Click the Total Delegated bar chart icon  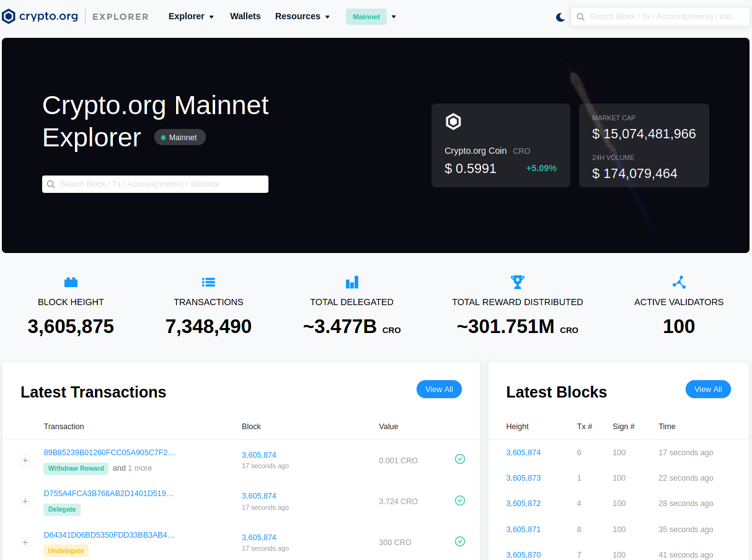352,282
